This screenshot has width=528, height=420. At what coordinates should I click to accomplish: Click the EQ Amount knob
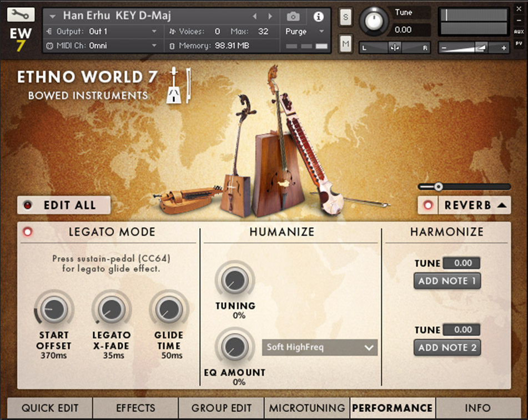(x=235, y=347)
